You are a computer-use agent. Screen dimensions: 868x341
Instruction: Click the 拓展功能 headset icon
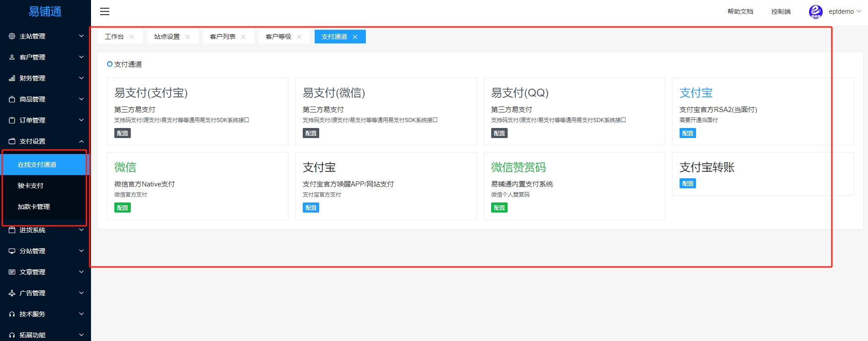tap(12, 335)
